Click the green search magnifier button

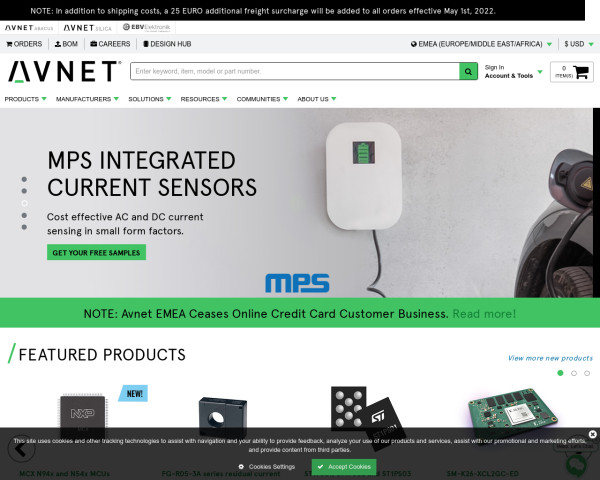click(468, 71)
